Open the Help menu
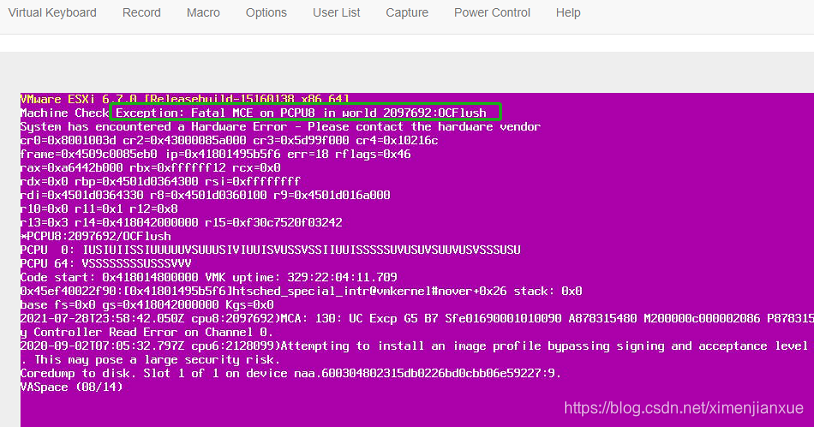Image resolution: width=814 pixels, height=427 pixels. pyautogui.click(x=568, y=13)
